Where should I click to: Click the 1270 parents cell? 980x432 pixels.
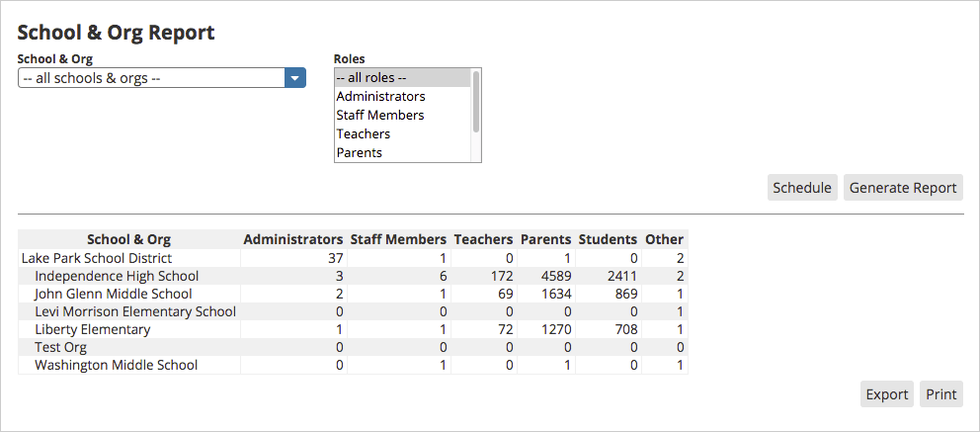click(x=546, y=329)
